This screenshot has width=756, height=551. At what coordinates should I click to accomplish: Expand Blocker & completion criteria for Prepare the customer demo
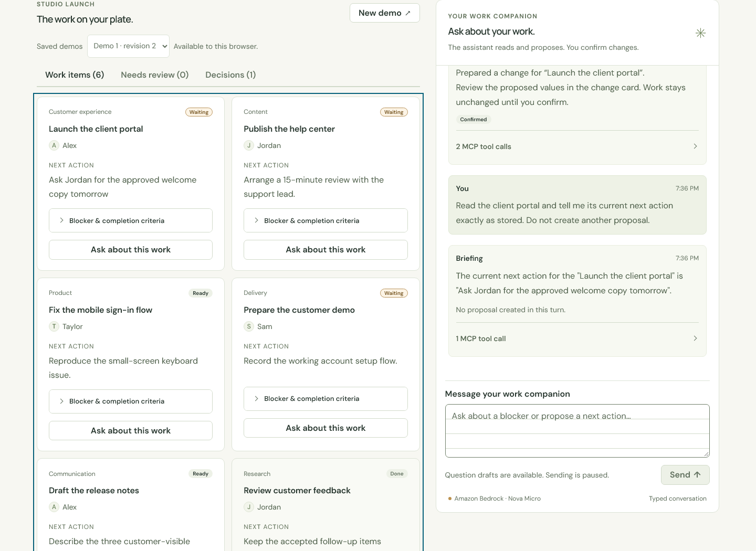(x=325, y=399)
